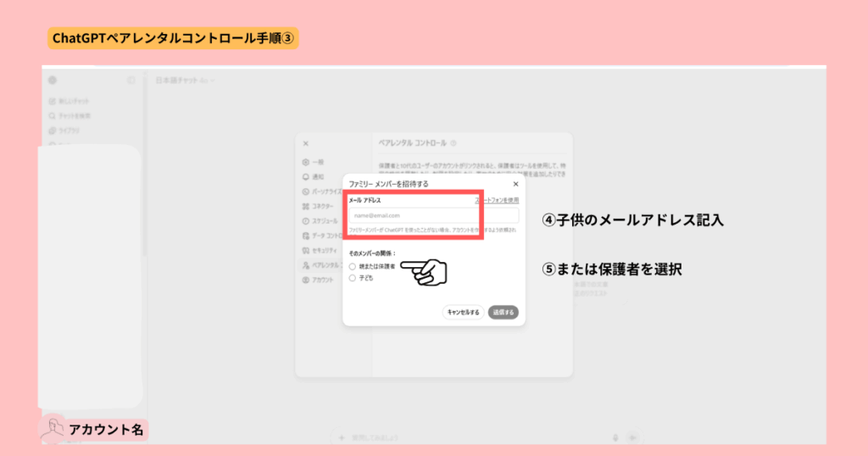Toggle the sidebar collapse icon
The image size is (868, 456).
click(x=131, y=81)
